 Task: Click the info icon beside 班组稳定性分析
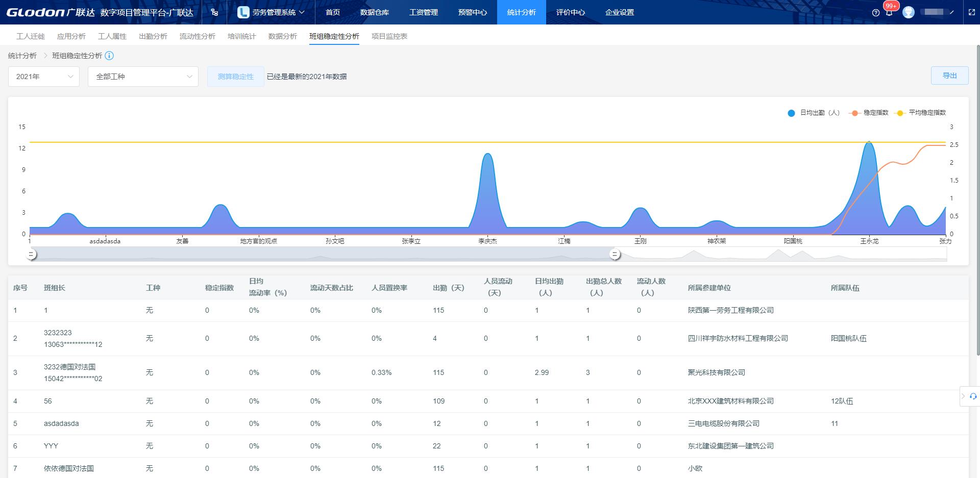coord(109,56)
